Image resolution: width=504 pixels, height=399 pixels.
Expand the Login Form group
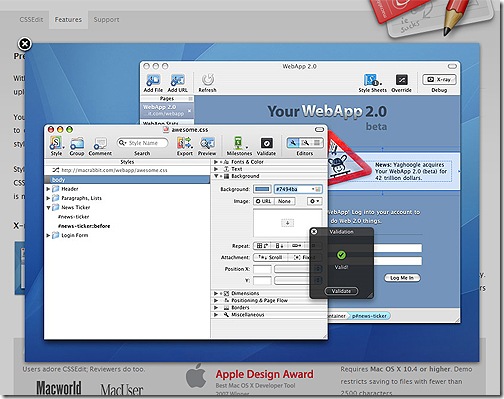[x=48, y=235]
